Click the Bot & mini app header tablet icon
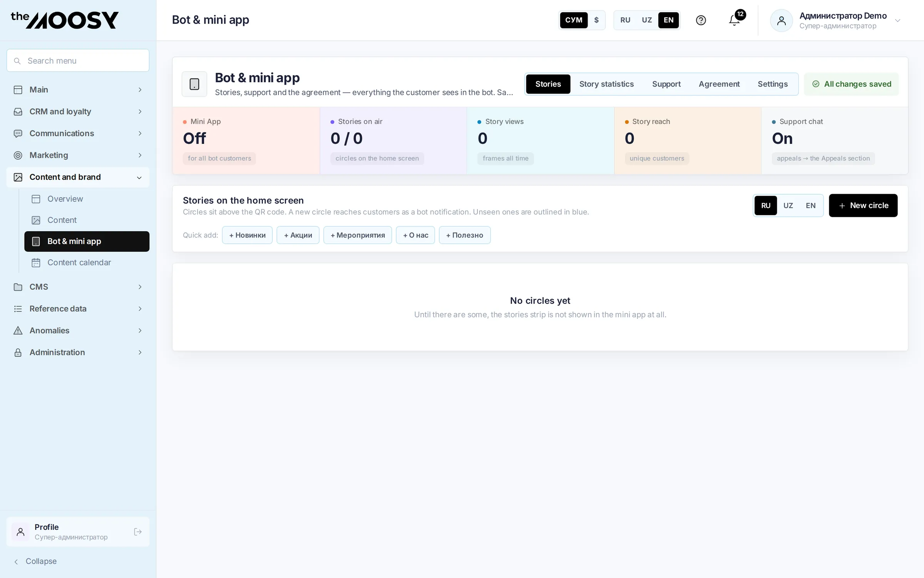 (194, 84)
